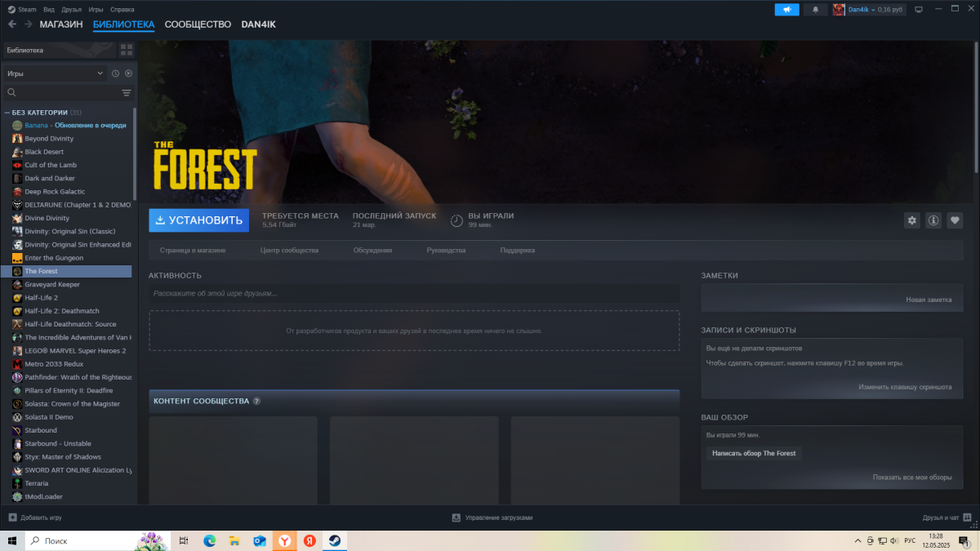Add The Forest to favorites heart icon
Image resolution: width=980 pixels, height=551 pixels.
pos(955,220)
